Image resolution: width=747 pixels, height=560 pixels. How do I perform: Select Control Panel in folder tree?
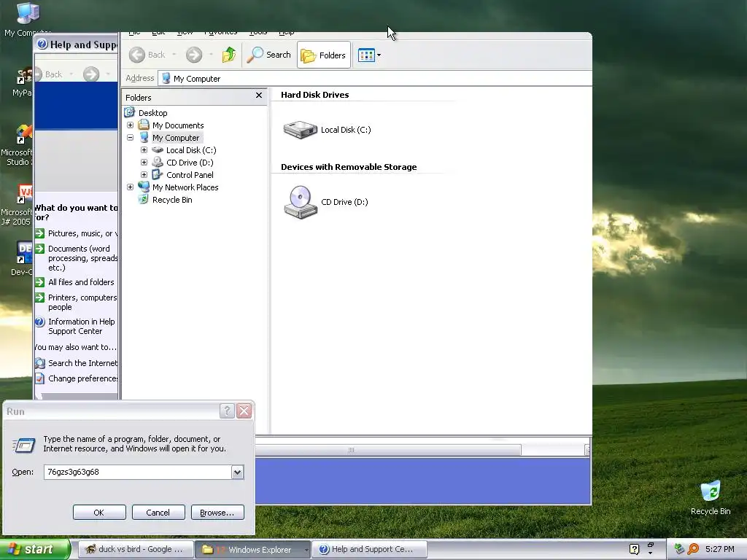190,175
